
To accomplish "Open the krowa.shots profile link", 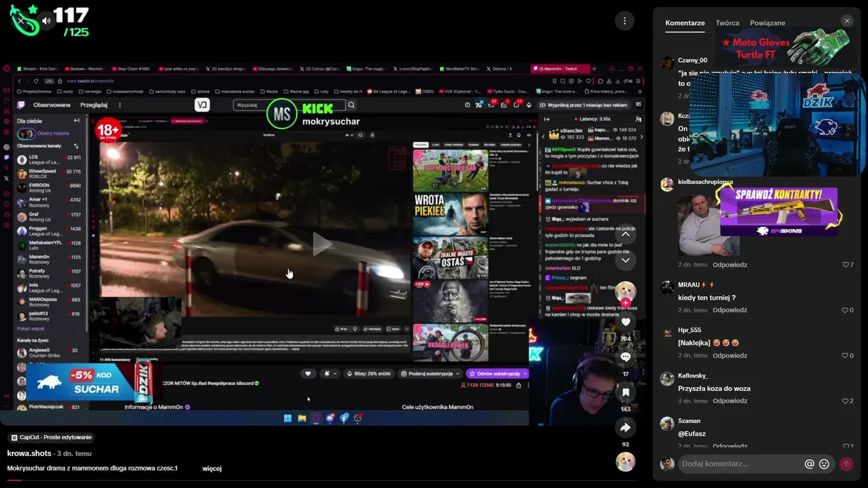I will click(29, 453).
